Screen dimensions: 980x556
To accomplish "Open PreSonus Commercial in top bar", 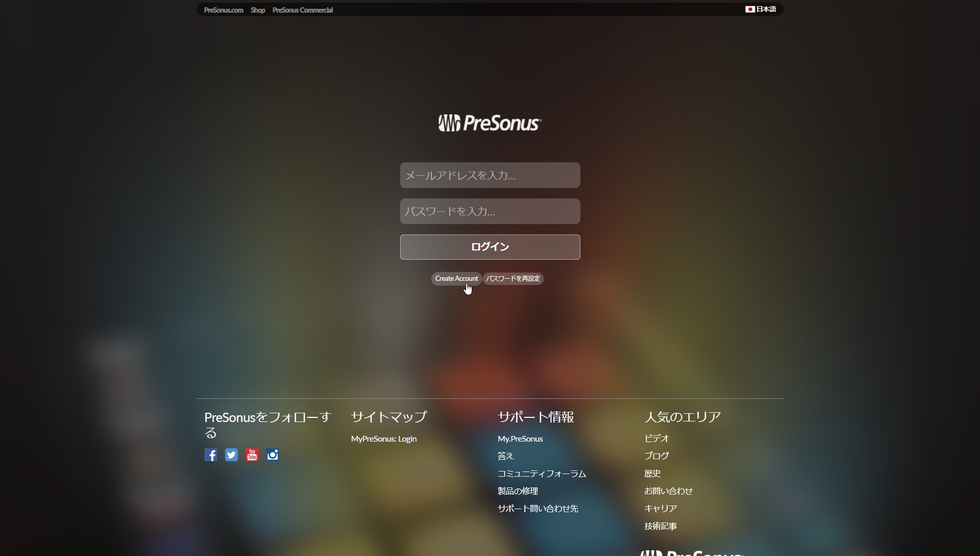I will pos(303,10).
